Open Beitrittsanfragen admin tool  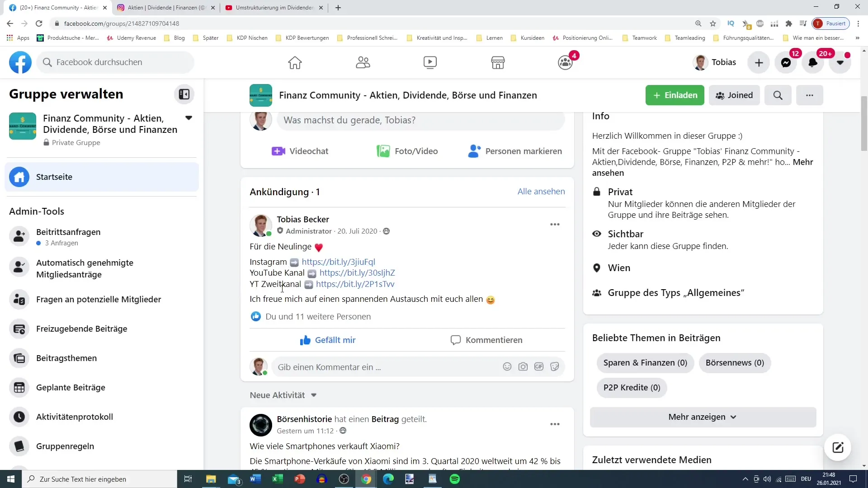(102, 237)
